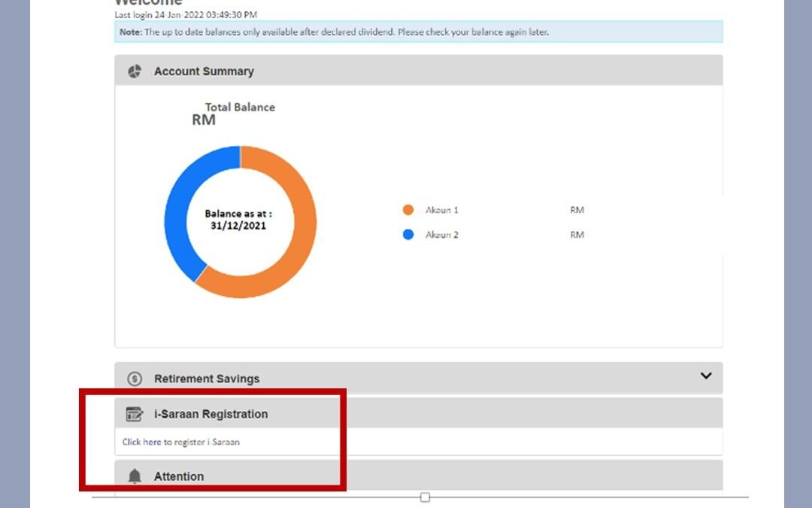Screen dimensions: 812x508
Task: Click the Attention bell icon
Action: [135, 476]
